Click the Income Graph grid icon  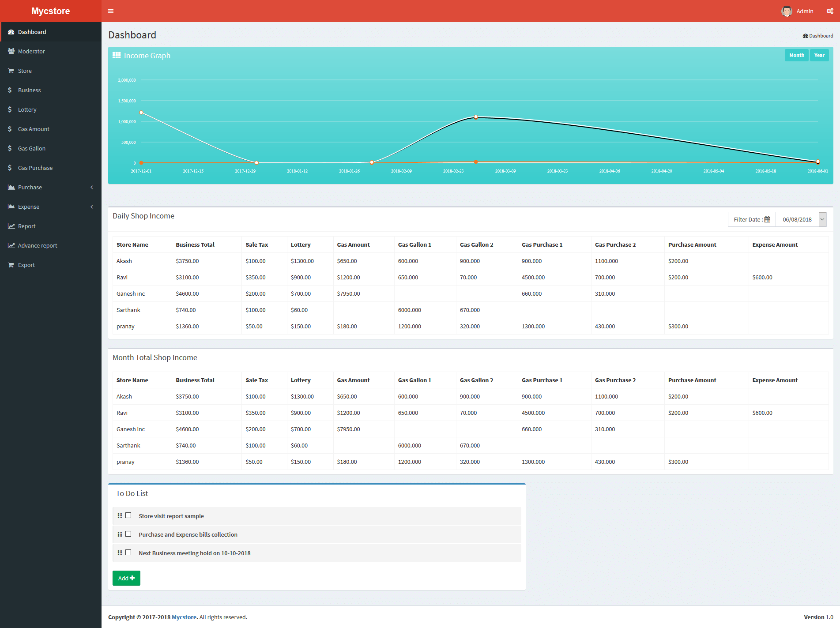[117, 55]
